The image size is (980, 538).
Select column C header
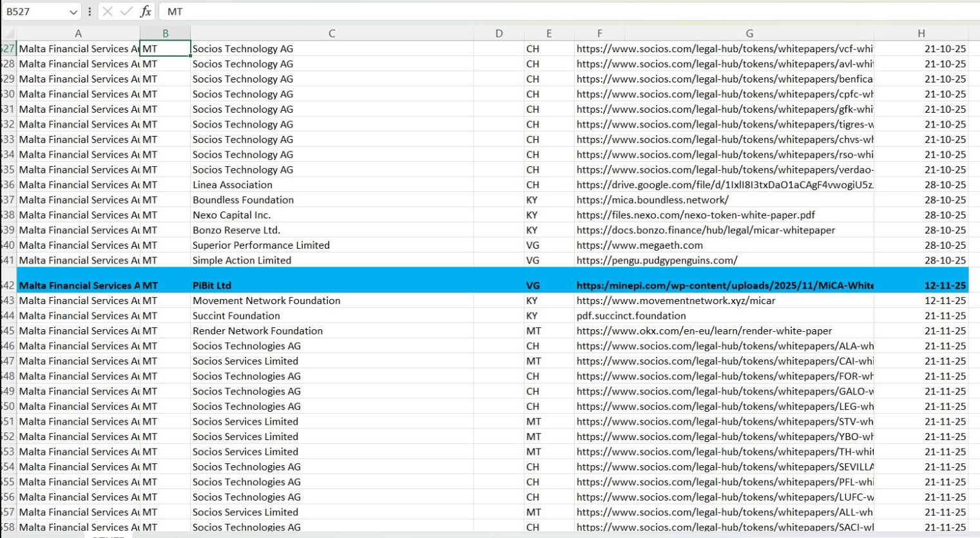[331, 34]
